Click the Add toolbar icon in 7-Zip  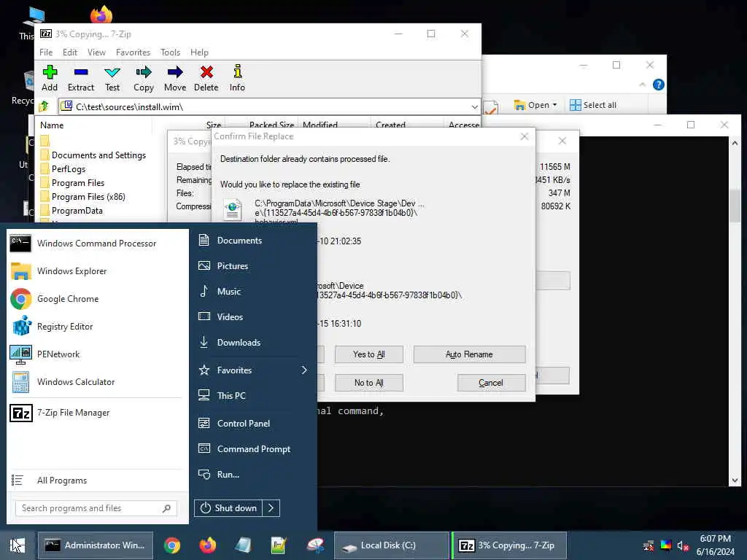click(50, 78)
